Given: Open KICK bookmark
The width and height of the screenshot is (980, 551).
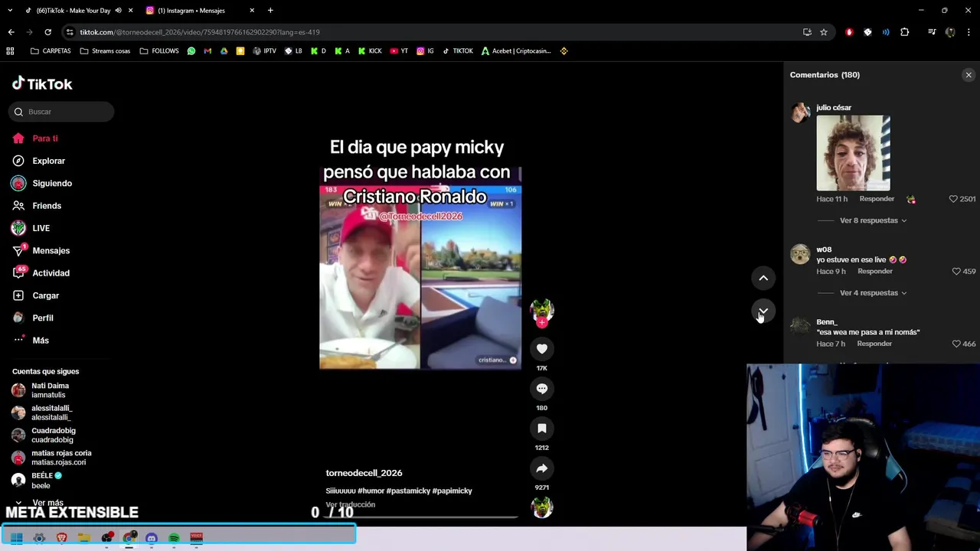Looking at the screenshot, I should click(x=370, y=51).
